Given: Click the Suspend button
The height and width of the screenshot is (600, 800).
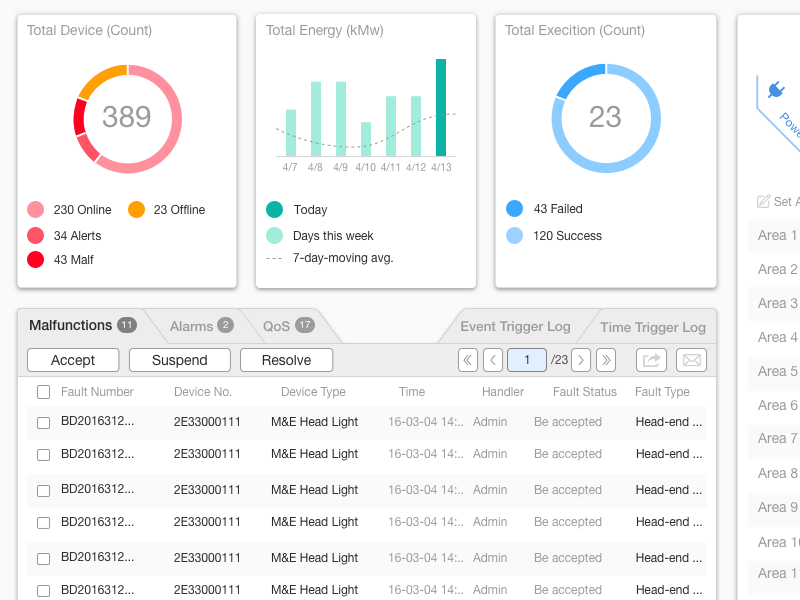Looking at the screenshot, I should 180,360.
